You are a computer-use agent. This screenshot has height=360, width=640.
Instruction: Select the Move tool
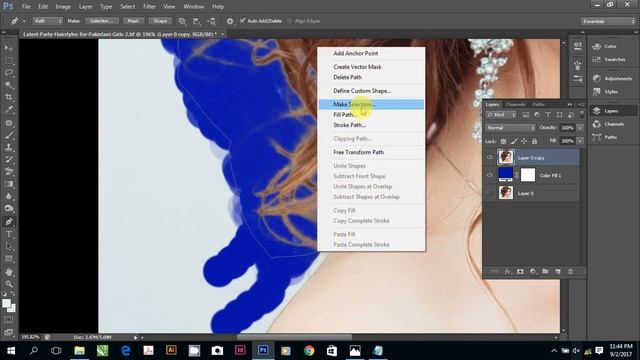[9, 48]
